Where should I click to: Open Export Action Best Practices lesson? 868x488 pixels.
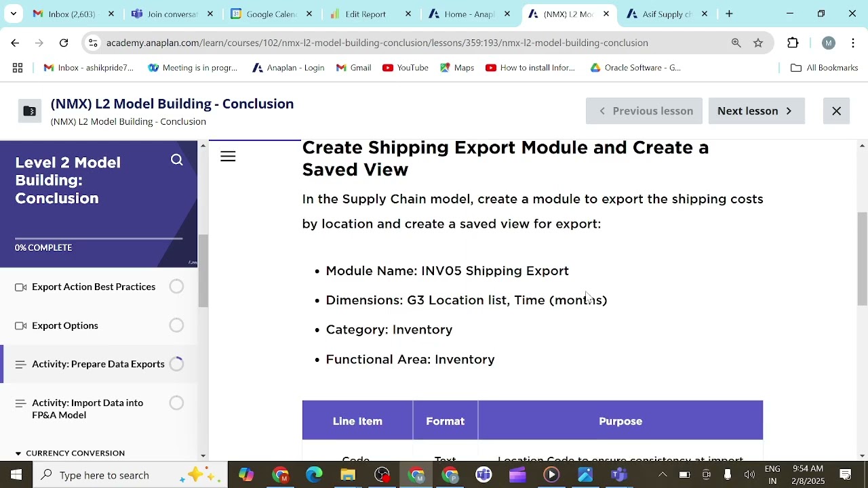pyautogui.click(x=94, y=287)
